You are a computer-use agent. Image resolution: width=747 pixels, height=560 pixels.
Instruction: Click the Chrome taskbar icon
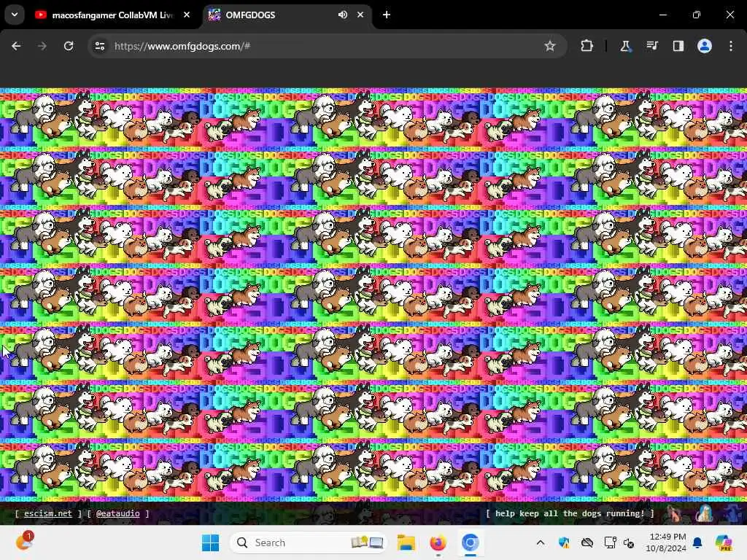pyautogui.click(x=470, y=542)
